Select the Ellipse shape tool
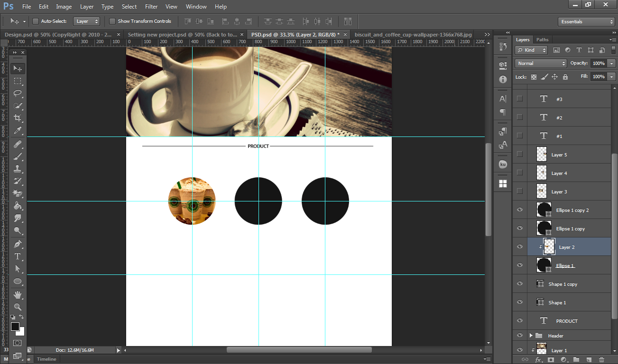 pyautogui.click(x=18, y=282)
